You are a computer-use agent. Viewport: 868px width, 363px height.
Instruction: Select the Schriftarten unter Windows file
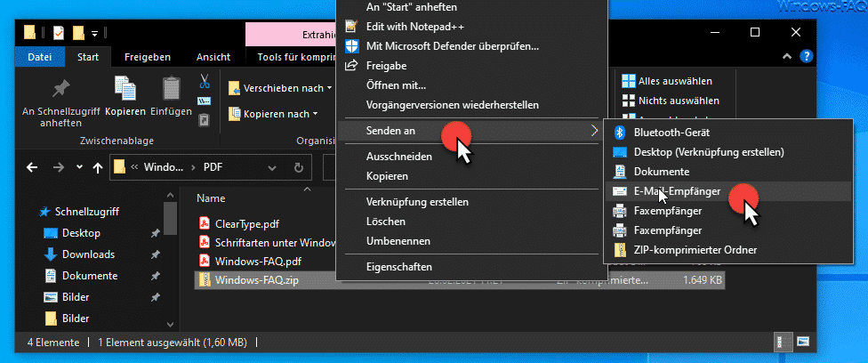coord(267,243)
